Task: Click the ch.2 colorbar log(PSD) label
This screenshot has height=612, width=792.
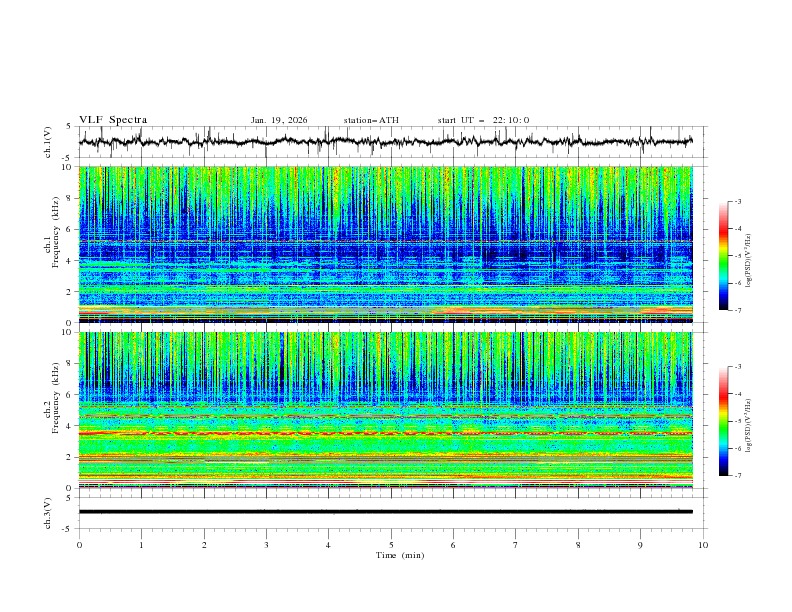Action: (x=748, y=425)
